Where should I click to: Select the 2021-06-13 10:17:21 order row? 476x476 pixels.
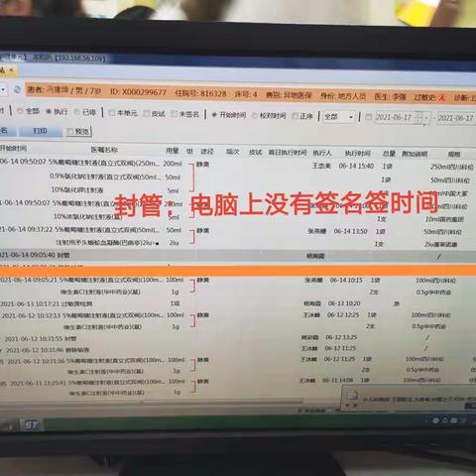(x=238, y=303)
